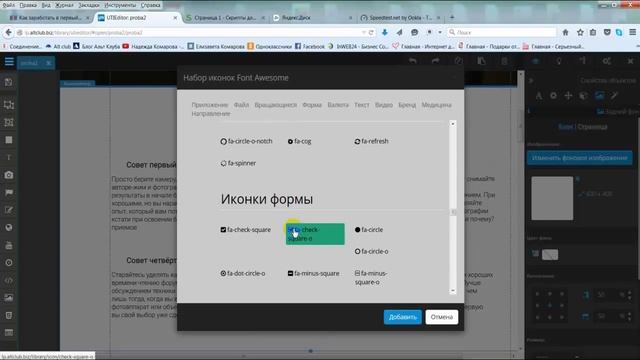Choose the fa-circle-o-notch icon option

click(x=246, y=141)
